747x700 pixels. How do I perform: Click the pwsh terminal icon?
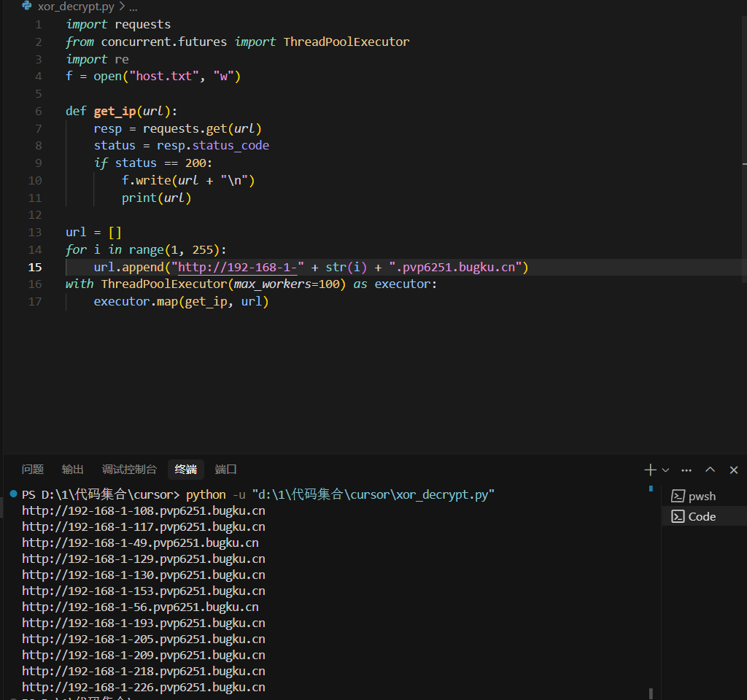click(x=678, y=496)
